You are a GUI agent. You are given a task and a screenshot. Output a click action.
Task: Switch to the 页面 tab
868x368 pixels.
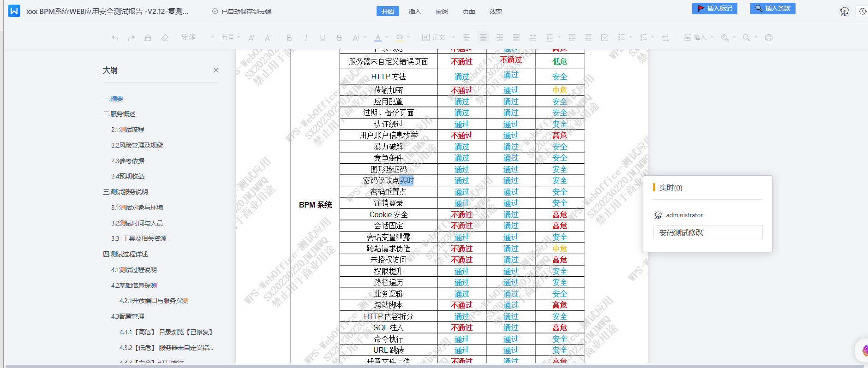pyautogui.click(x=469, y=12)
